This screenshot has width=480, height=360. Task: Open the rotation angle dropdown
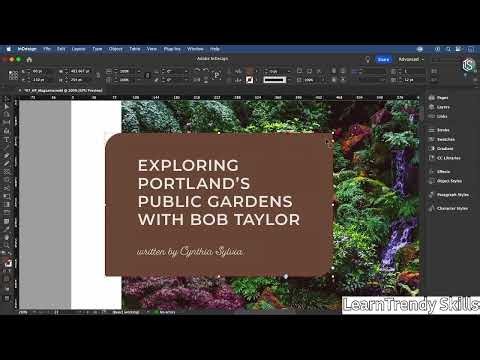point(186,71)
